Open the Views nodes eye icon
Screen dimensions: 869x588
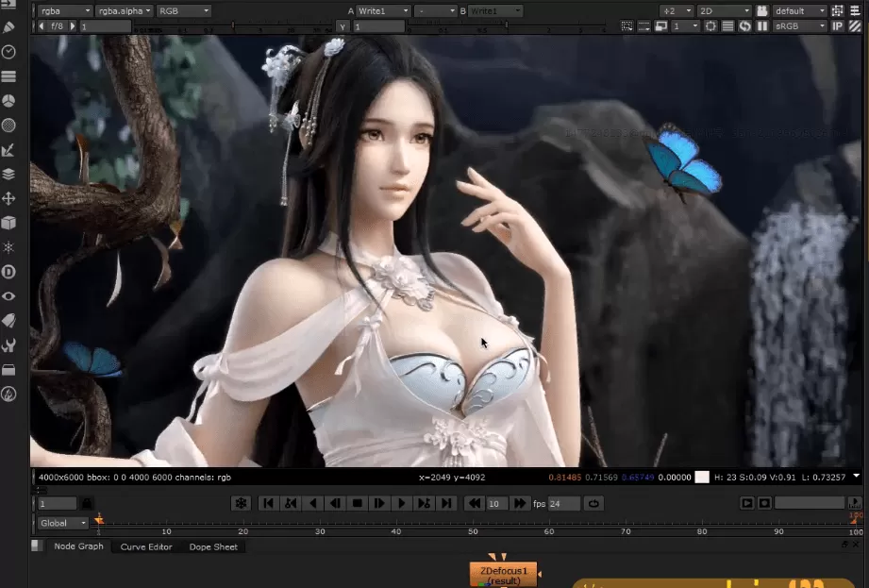pos(9,295)
